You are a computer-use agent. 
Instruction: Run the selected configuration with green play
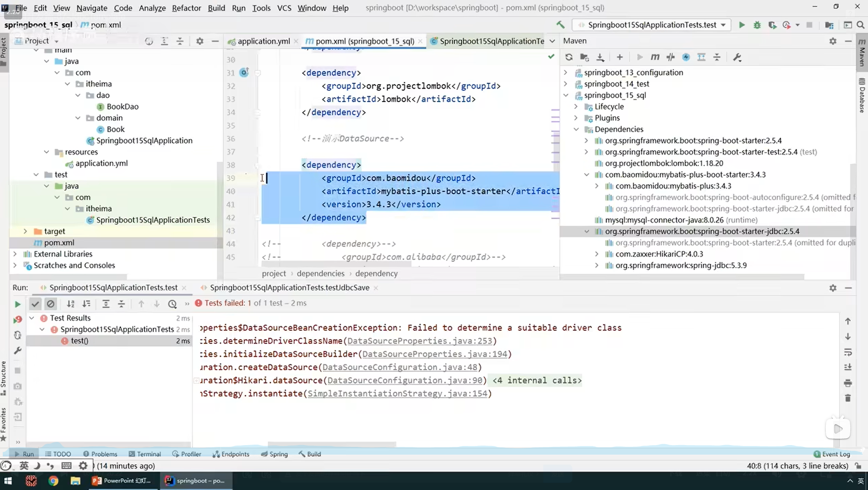click(742, 25)
